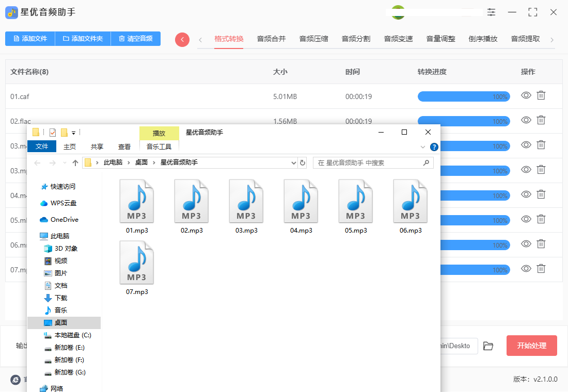Switch to the 音频合并 tab
568x392 pixels.
click(x=271, y=39)
